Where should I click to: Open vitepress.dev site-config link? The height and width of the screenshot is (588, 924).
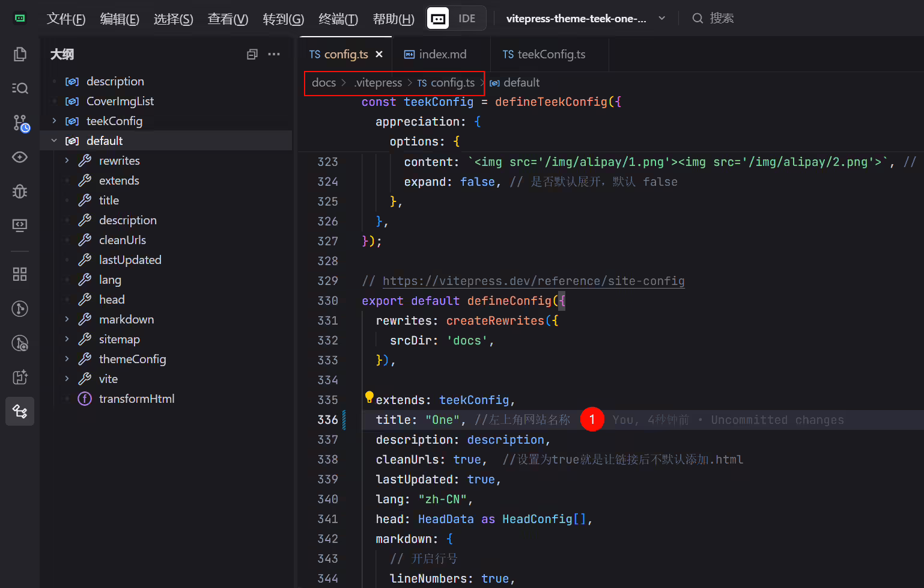click(x=533, y=281)
